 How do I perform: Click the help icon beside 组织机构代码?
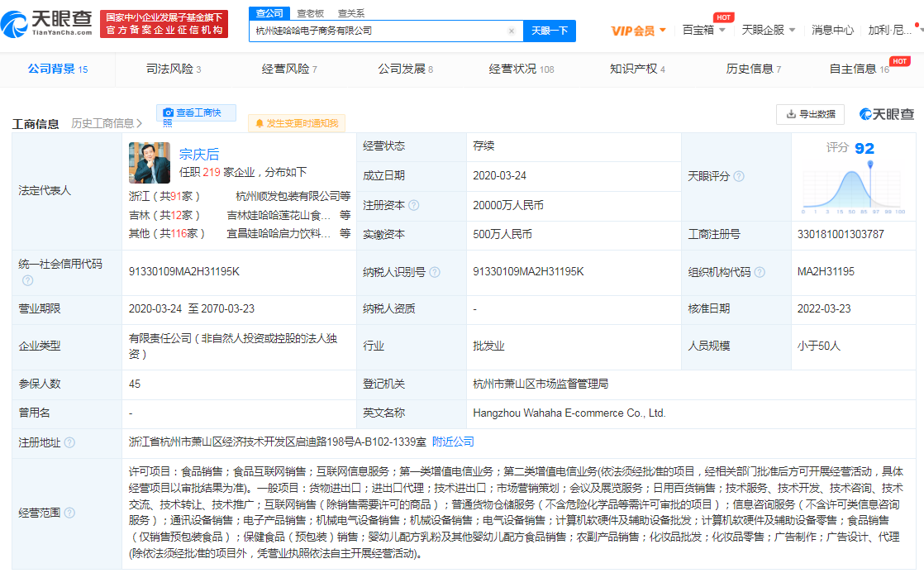760,272
